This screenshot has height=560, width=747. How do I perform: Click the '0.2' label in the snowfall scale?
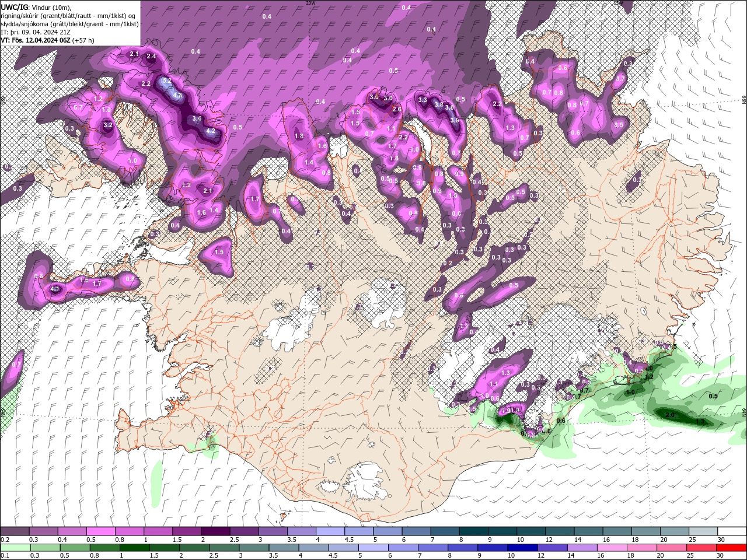point(5,540)
